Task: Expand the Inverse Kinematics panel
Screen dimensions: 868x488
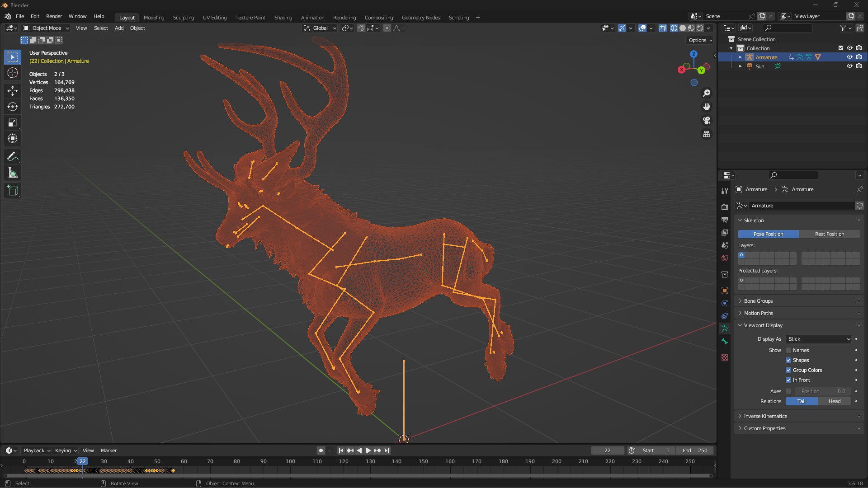Action: 765,416
